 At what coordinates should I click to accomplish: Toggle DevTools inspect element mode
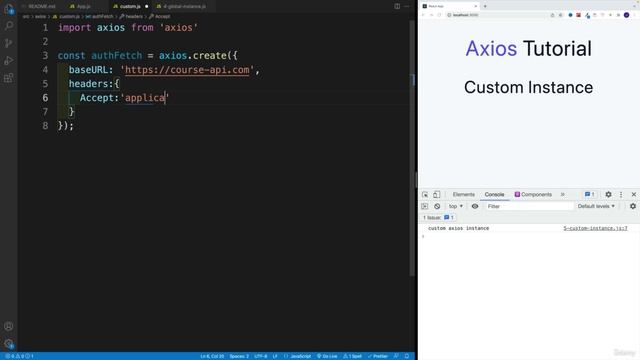(x=425, y=195)
